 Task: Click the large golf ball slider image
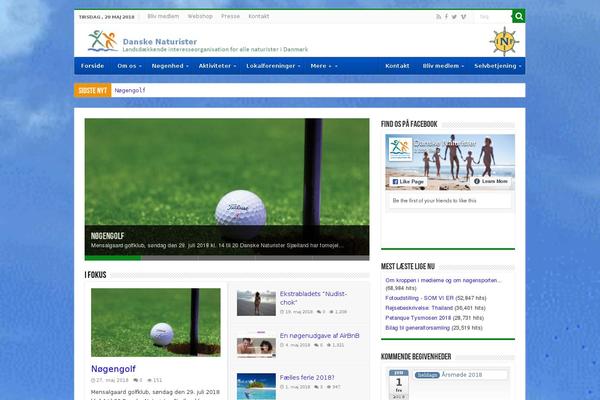(227, 171)
